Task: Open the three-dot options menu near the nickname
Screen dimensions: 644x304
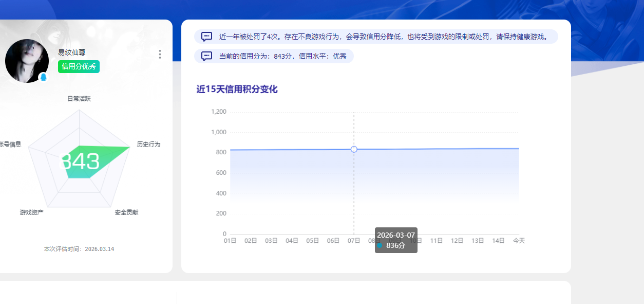Action: tap(160, 54)
